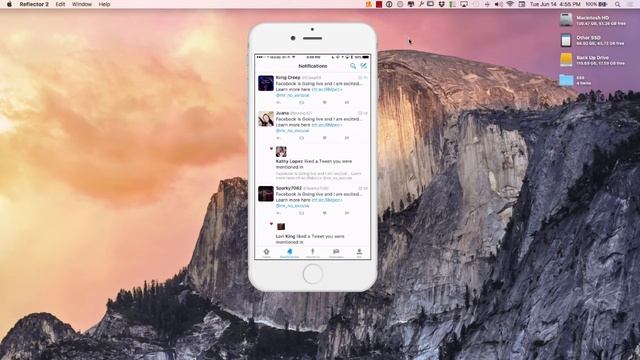This screenshot has height=360, width=640.
Task: Open the Window menu
Action: 82,4
